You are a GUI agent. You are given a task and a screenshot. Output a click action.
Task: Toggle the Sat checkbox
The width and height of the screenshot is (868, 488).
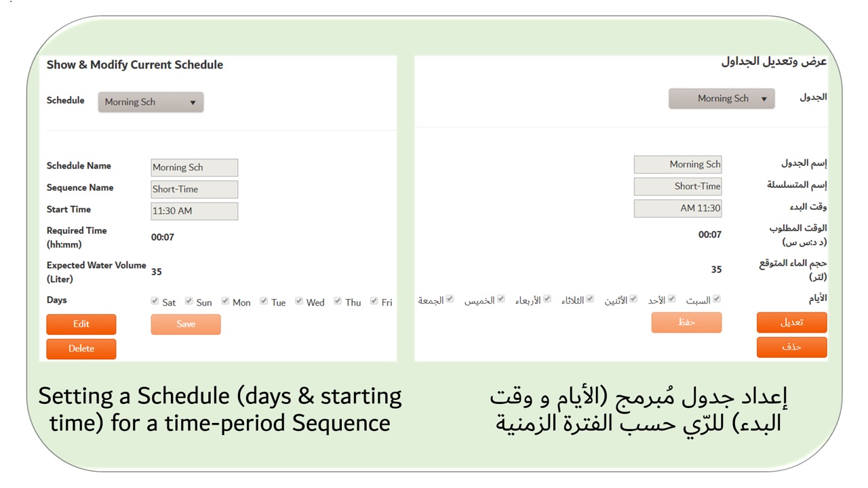pos(155,301)
